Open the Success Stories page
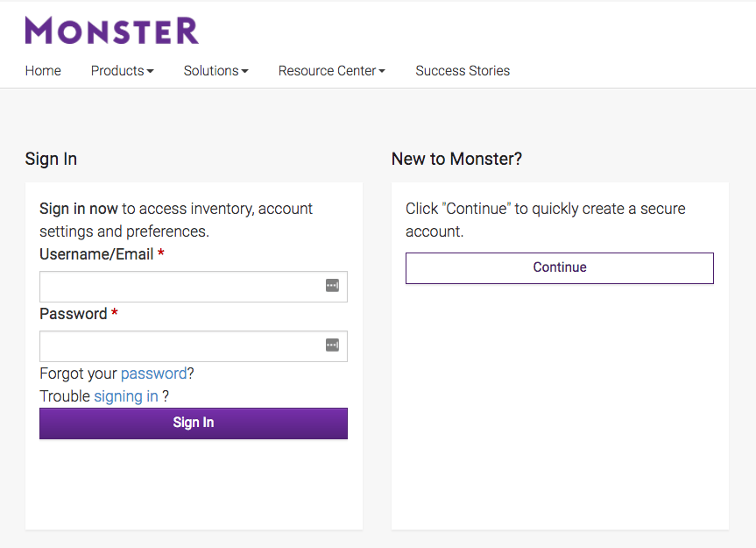756x548 pixels. [x=463, y=70]
